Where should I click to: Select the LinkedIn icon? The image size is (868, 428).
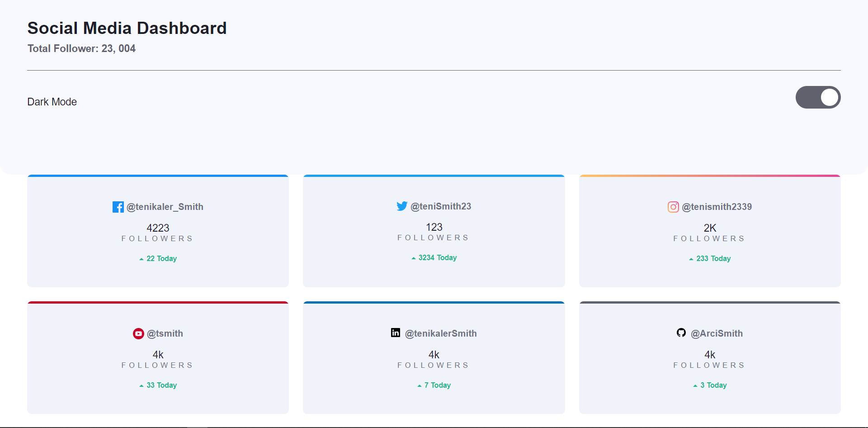pos(396,333)
